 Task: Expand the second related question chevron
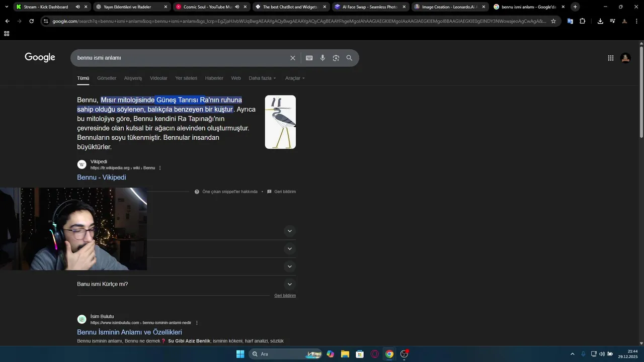click(289, 249)
